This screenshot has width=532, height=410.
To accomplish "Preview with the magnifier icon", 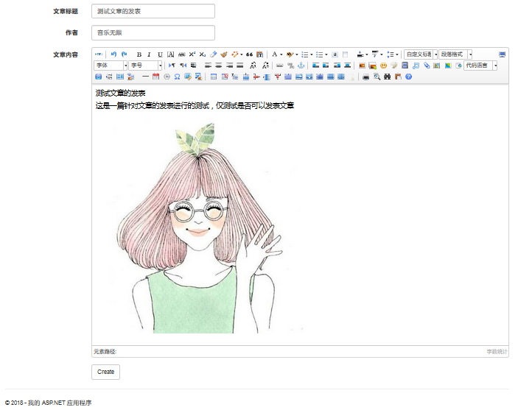I will click(x=377, y=77).
